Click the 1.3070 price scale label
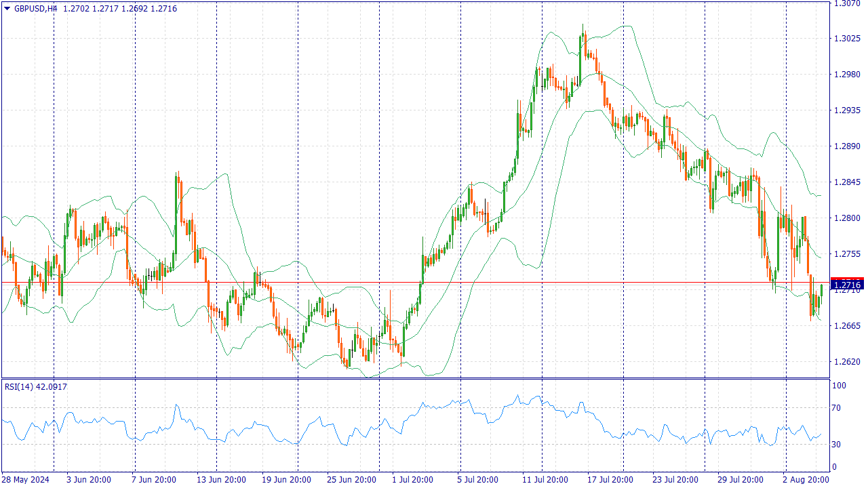The image size is (868, 488). (x=847, y=3)
